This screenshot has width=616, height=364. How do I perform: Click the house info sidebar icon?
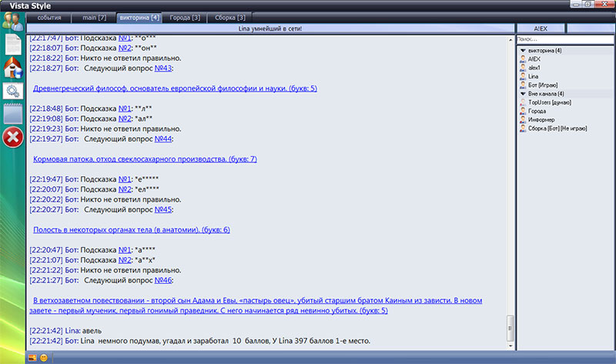(13, 68)
